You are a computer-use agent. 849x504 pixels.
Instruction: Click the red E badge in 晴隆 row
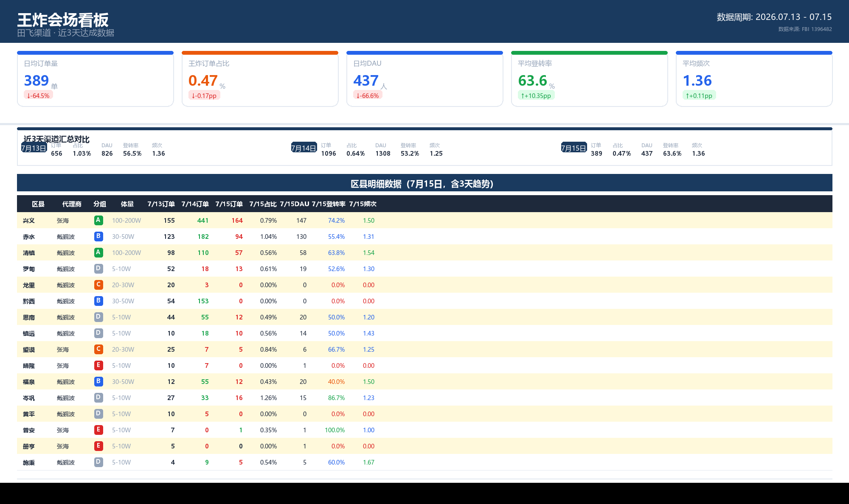(x=98, y=365)
